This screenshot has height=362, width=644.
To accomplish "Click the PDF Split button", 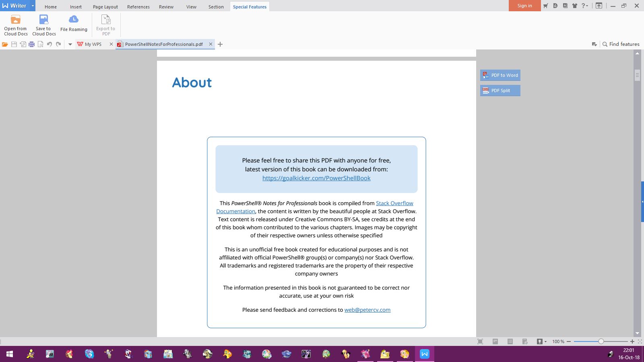I will click(x=500, y=90).
